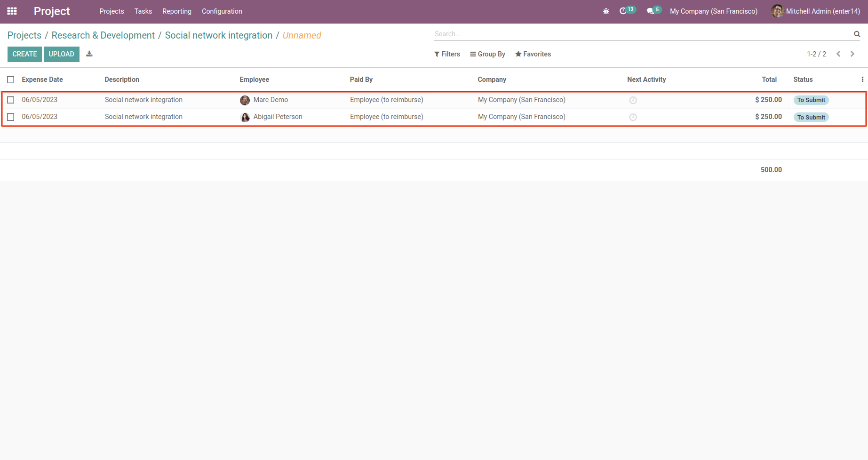
Task: Open the Filters dropdown
Action: point(447,54)
